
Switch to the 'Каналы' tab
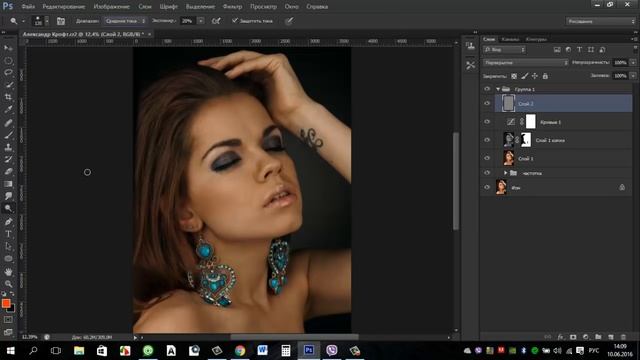coord(510,39)
